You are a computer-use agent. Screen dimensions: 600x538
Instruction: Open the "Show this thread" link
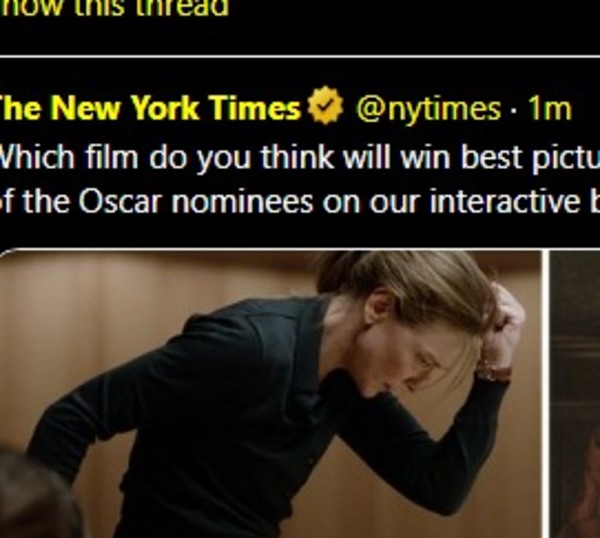[x=114, y=8]
